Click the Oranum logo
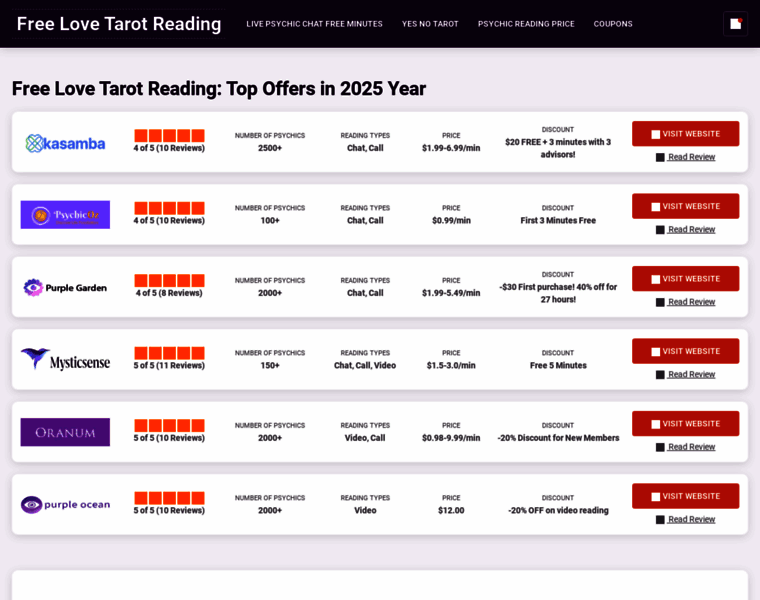 click(65, 432)
